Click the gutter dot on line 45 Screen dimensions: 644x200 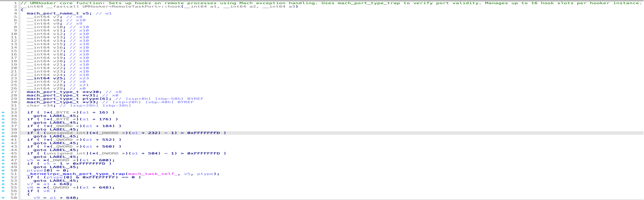pyautogui.click(x=3, y=153)
